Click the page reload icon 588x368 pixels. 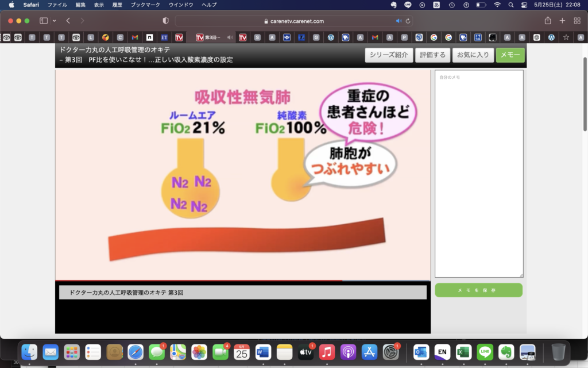pyautogui.click(x=408, y=21)
